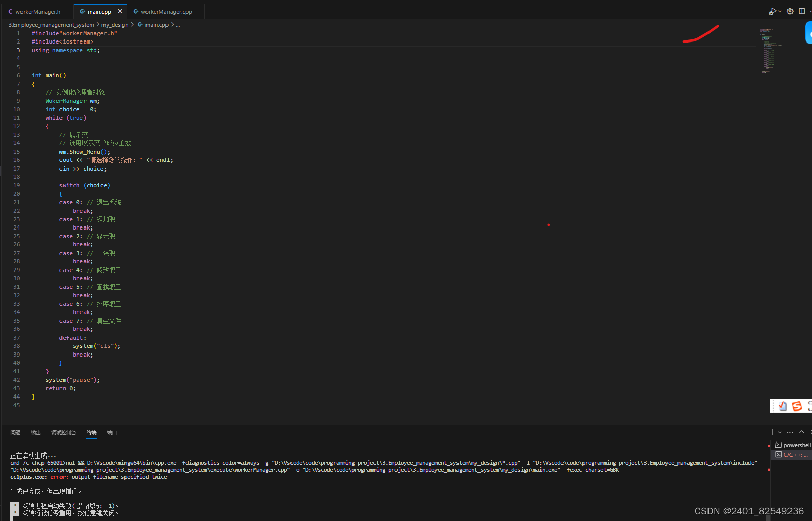Click line number 3 in the gutter

pyautogui.click(x=18, y=50)
